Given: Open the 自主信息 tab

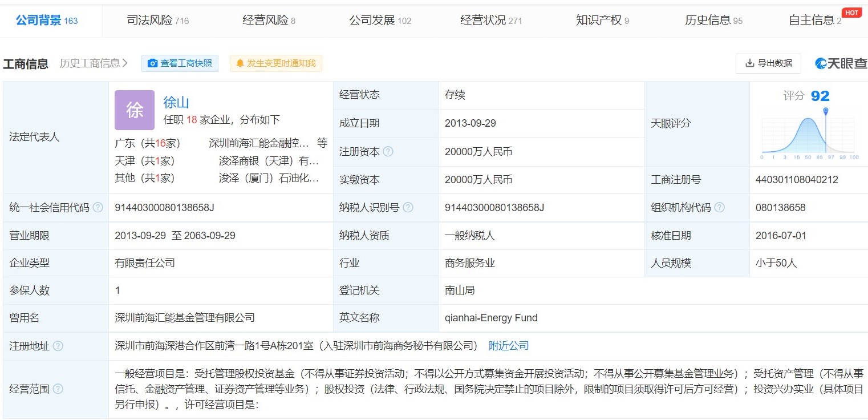Looking at the screenshot, I should click(x=815, y=21).
